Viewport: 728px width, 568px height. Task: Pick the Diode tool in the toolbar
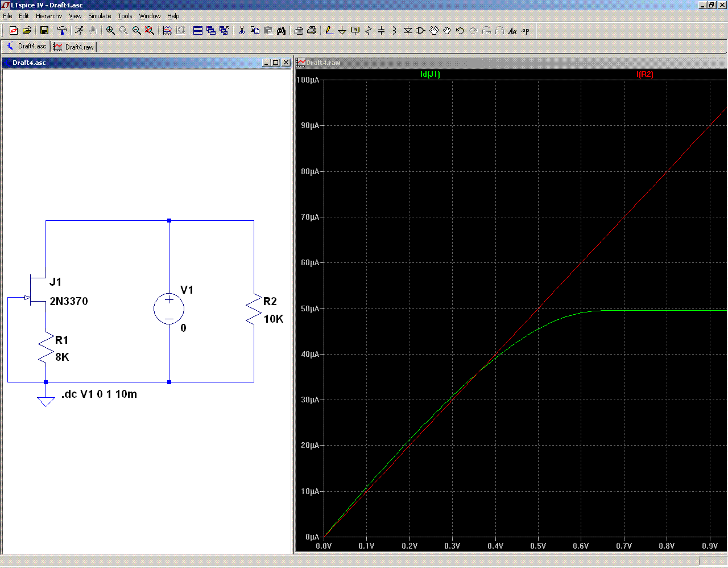coord(407,31)
